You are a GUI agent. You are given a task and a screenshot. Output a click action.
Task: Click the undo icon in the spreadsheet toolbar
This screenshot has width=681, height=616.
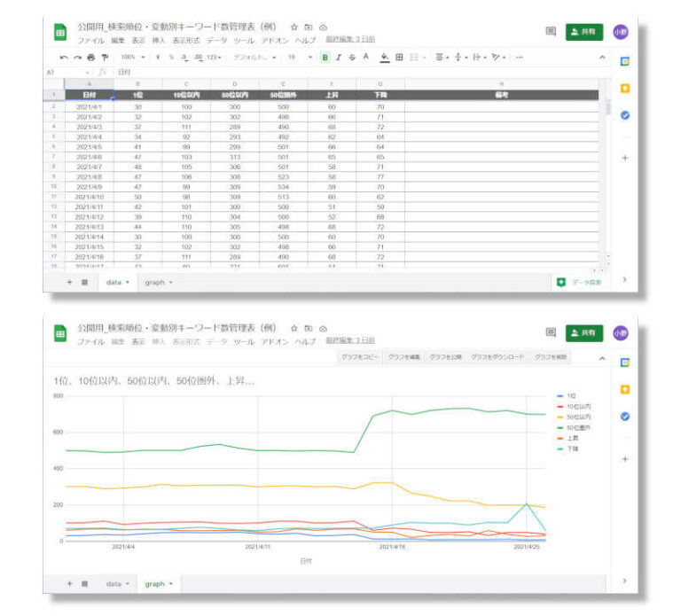(63, 57)
